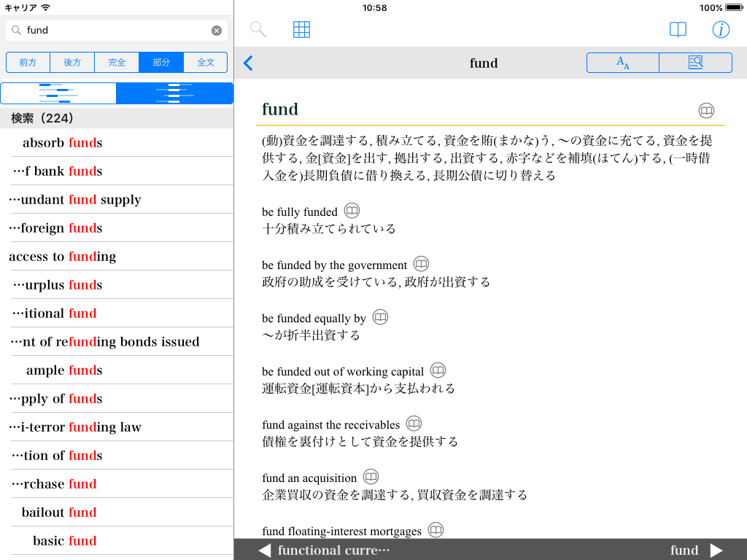Image resolution: width=747 pixels, height=560 pixels.
Task: Select the 全文 full-text search mode
Action: pyautogui.click(x=206, y=63)
